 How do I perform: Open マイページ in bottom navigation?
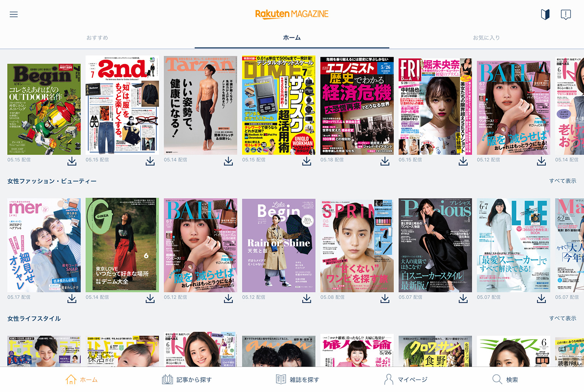pyautogui.click(x=406, y=380)
